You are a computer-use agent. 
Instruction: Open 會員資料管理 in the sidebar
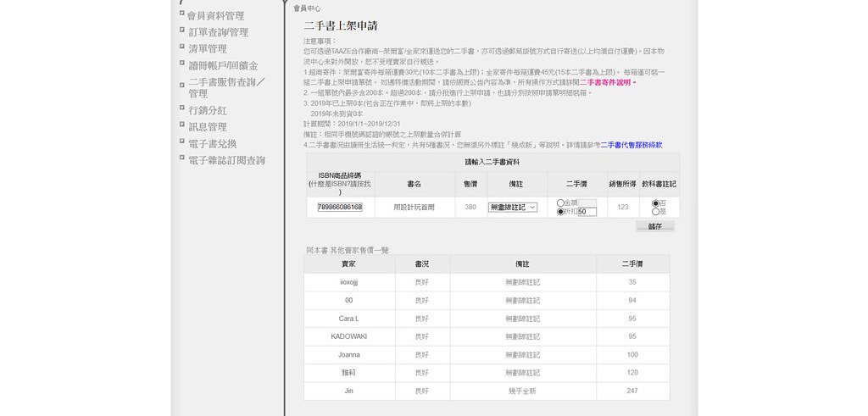point(216,16)
